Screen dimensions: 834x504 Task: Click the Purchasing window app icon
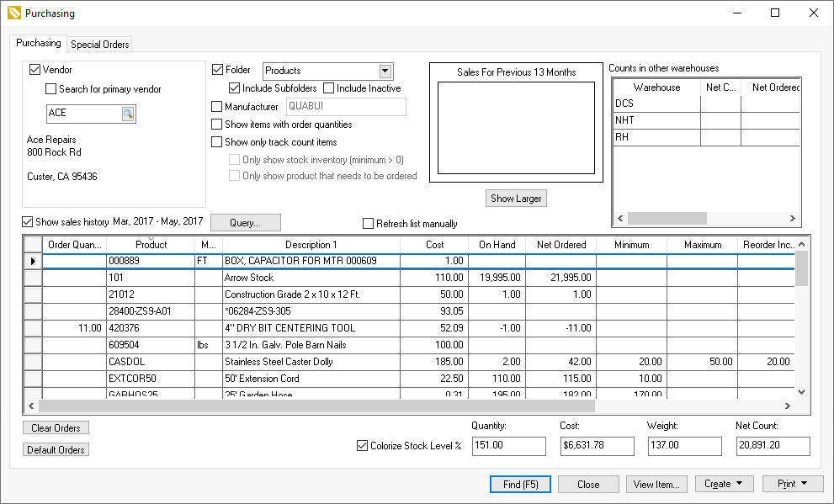(13, 13)
